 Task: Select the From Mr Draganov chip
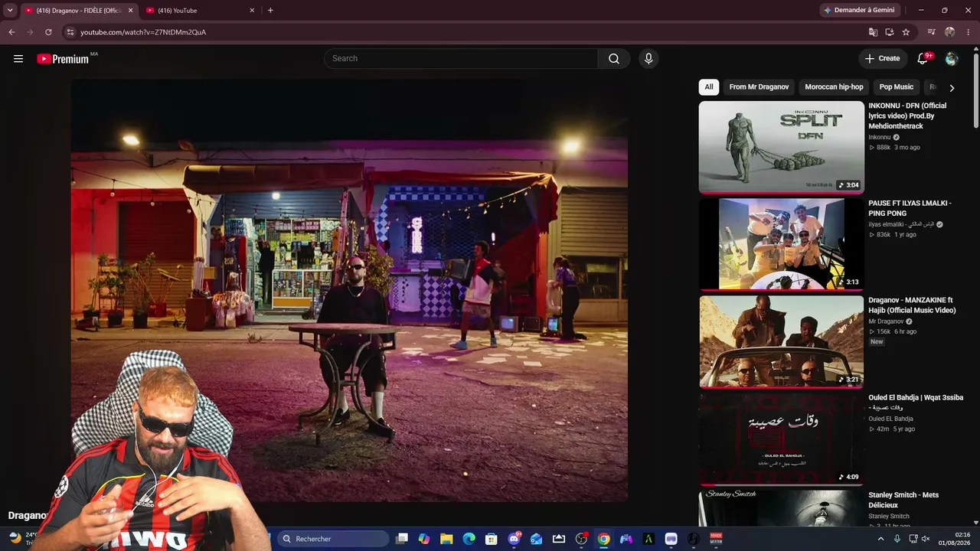(759, 87)
